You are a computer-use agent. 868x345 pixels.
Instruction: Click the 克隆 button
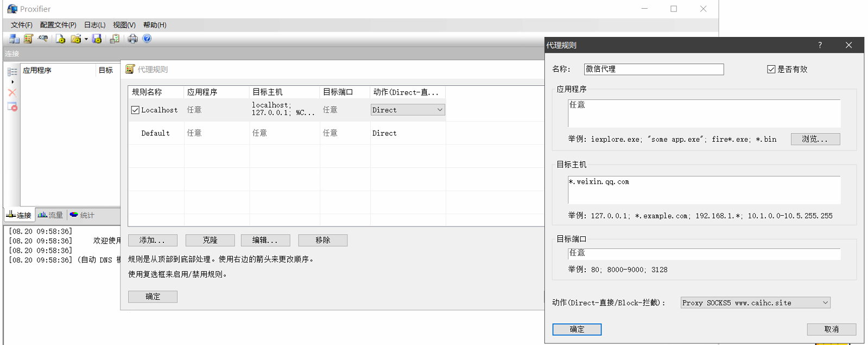(210, 240)
